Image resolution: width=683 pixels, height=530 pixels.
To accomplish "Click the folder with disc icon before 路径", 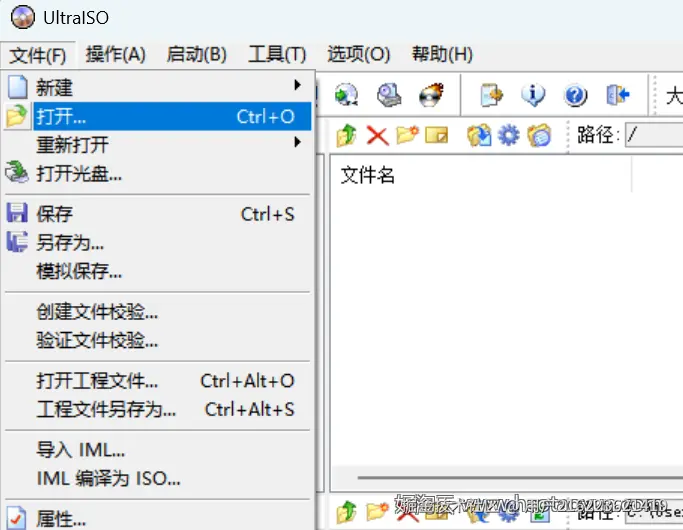I will point(539,135).
